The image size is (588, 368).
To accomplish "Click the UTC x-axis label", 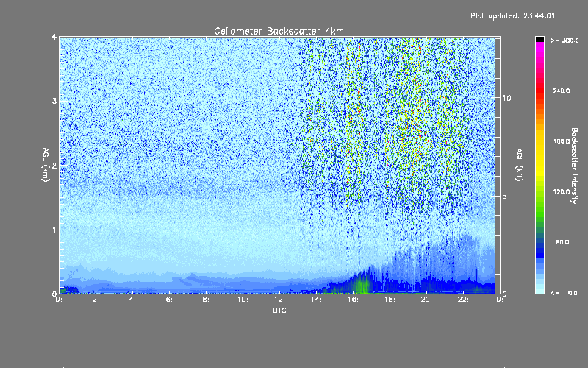I will [279, 311].
